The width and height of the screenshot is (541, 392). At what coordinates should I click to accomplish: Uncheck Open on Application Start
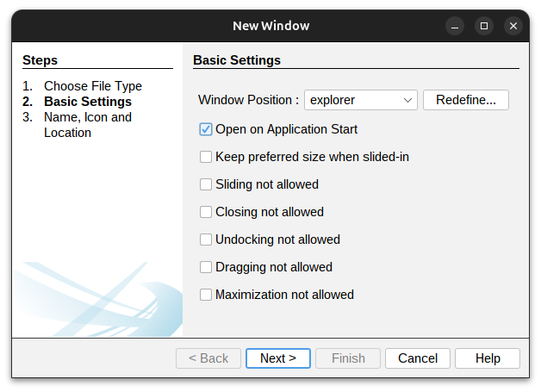(206, 129)
